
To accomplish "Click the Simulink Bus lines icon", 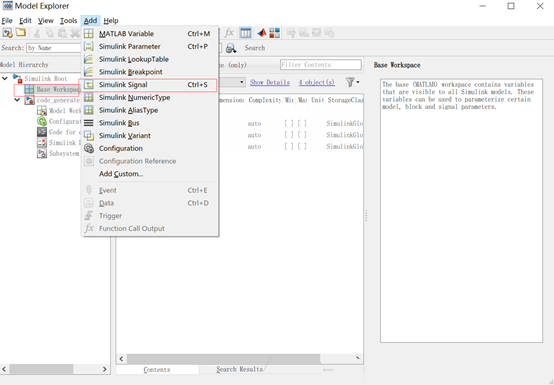I will pyautogui.click(x=89, y=123).
